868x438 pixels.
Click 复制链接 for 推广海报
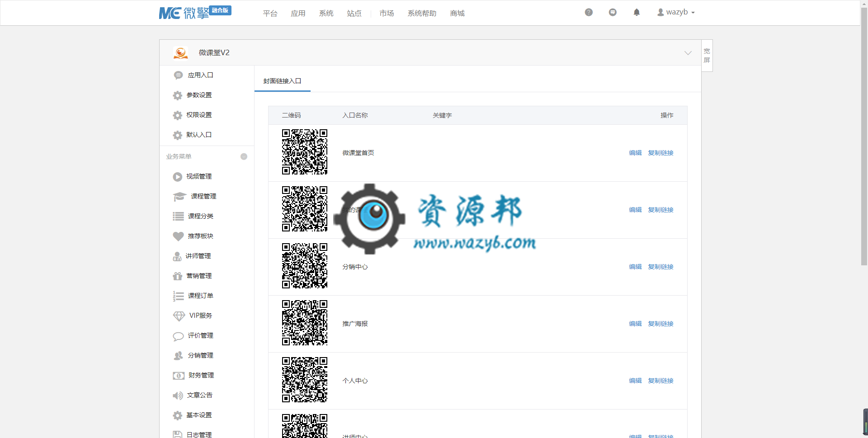point(660,324)
